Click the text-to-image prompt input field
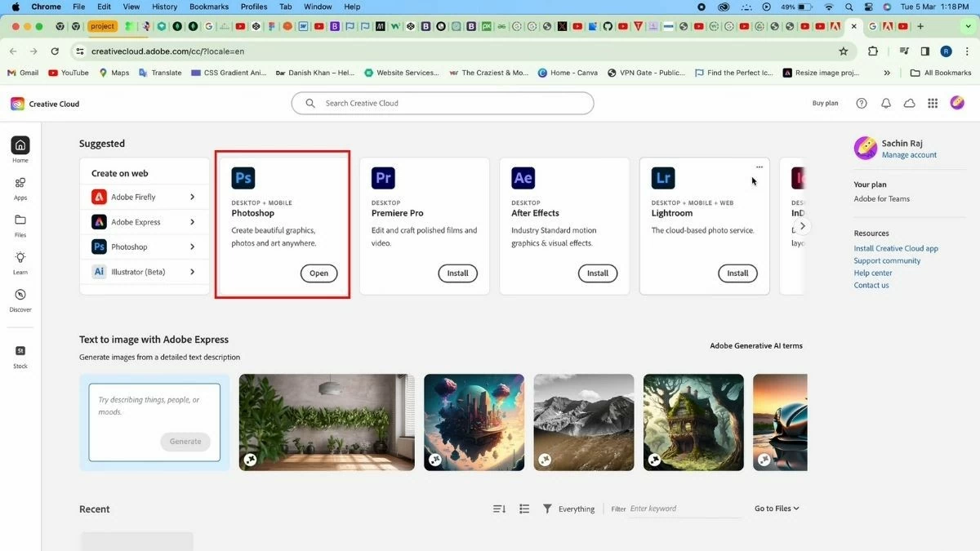This screenshot has height=551, width=980. point(154,408)
